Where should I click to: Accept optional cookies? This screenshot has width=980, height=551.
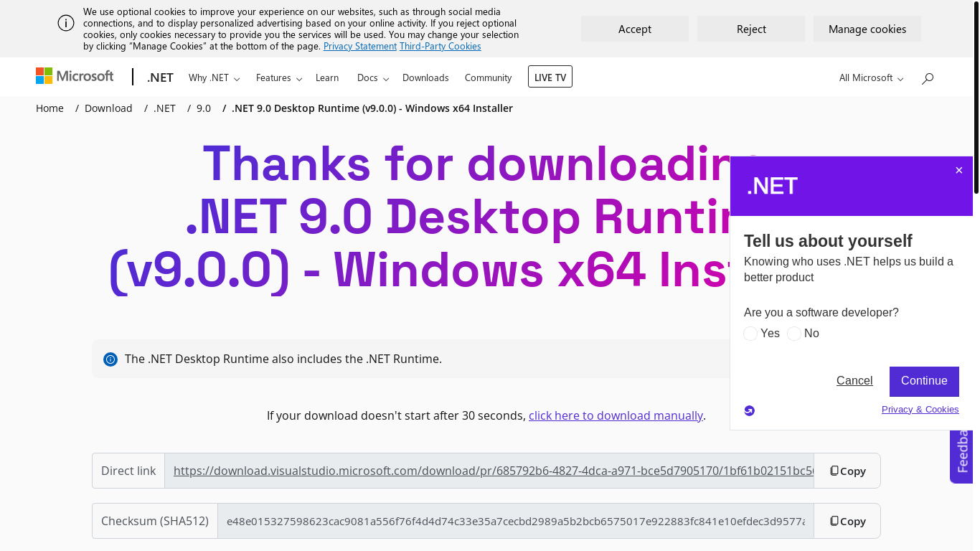click(x=634, y=29)
